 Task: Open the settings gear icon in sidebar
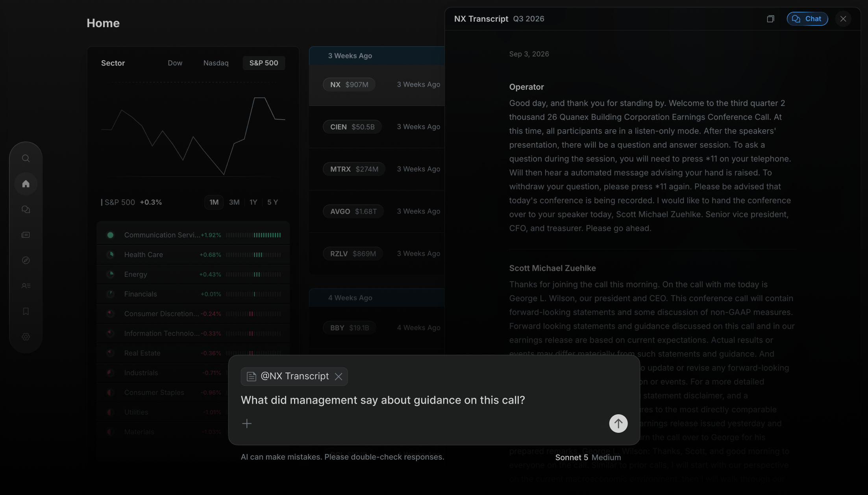[26, 337]
